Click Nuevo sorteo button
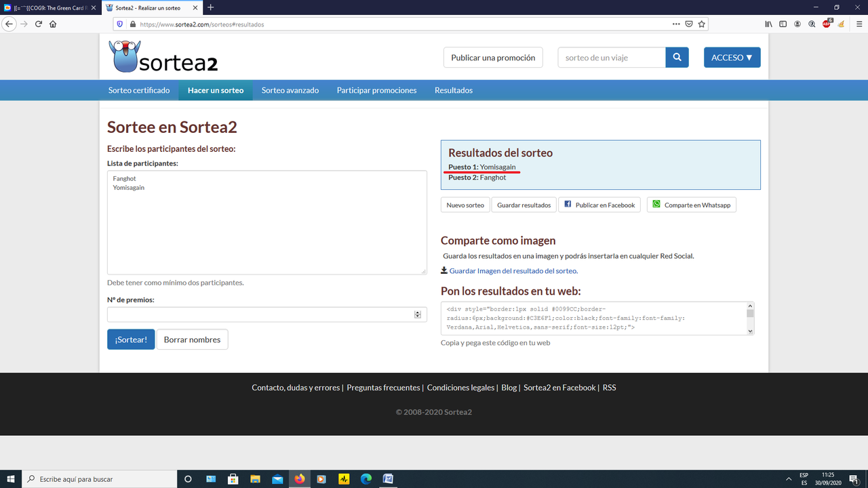This screenshot has width=868, height=488. click(465, 205)
